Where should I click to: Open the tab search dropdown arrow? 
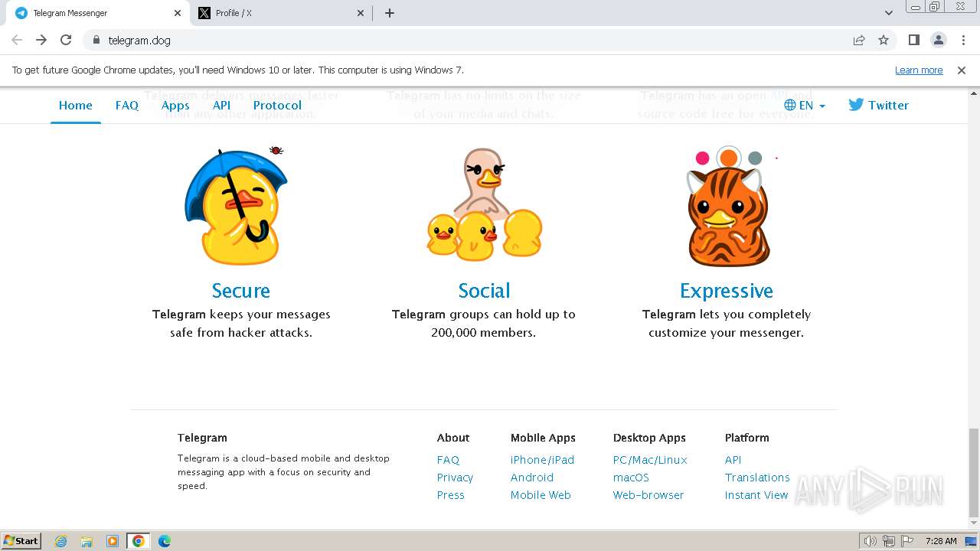[x=889, y=13]
